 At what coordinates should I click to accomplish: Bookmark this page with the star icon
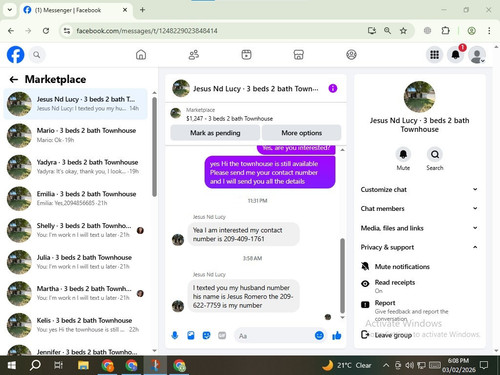coord(403,31)
